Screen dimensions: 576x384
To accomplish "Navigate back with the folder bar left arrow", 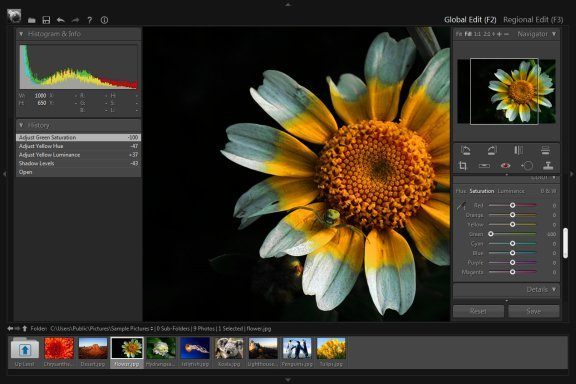I will click(10, 328).
